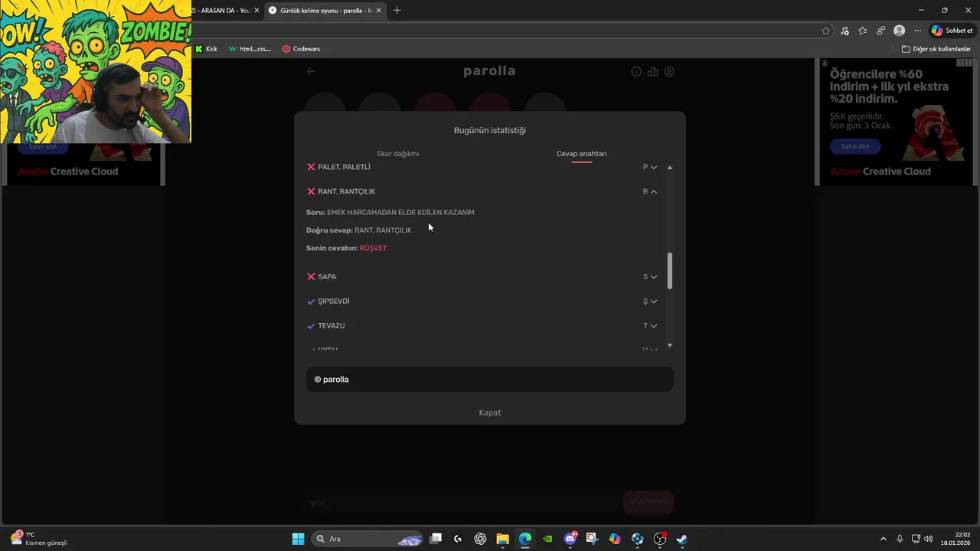Switch to the Skor dağılımı tab
The width and height of the screenshot is (980, 551).
coord(397,154)
